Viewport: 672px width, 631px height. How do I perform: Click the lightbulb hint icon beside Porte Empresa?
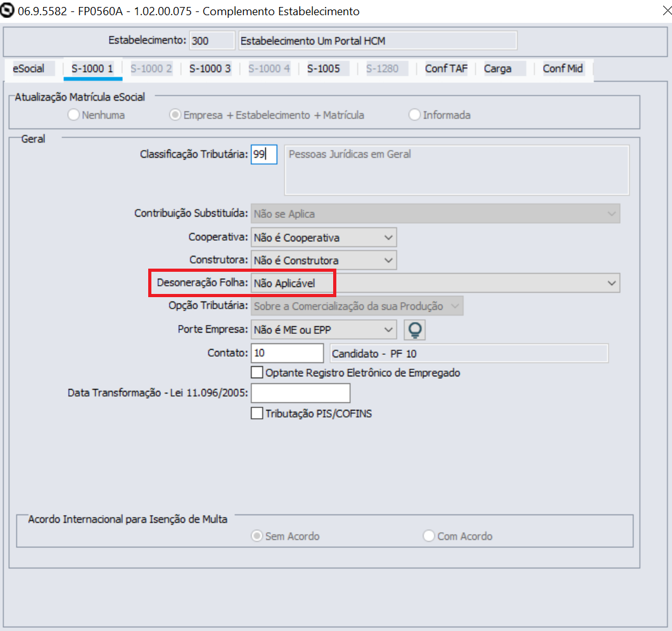414,330
